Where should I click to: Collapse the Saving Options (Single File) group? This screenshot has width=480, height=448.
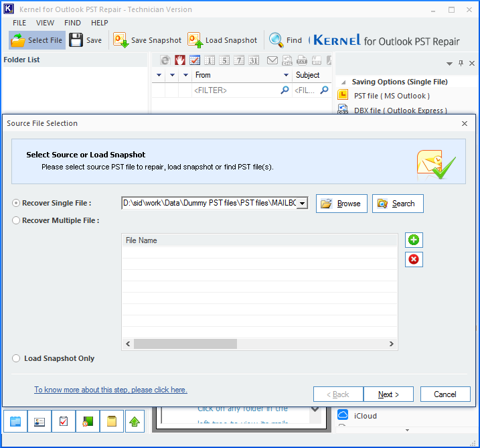click(x=343, y=82)
